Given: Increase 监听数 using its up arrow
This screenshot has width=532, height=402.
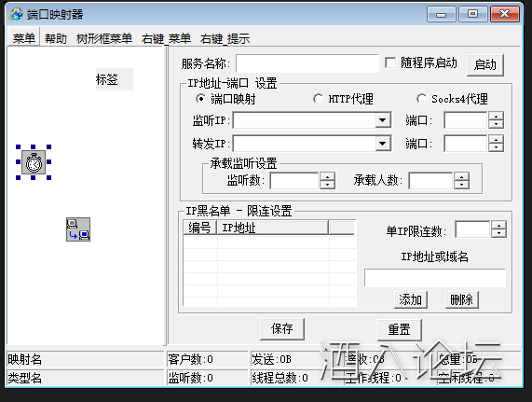Looking at the screenshot, I should 327,176.
